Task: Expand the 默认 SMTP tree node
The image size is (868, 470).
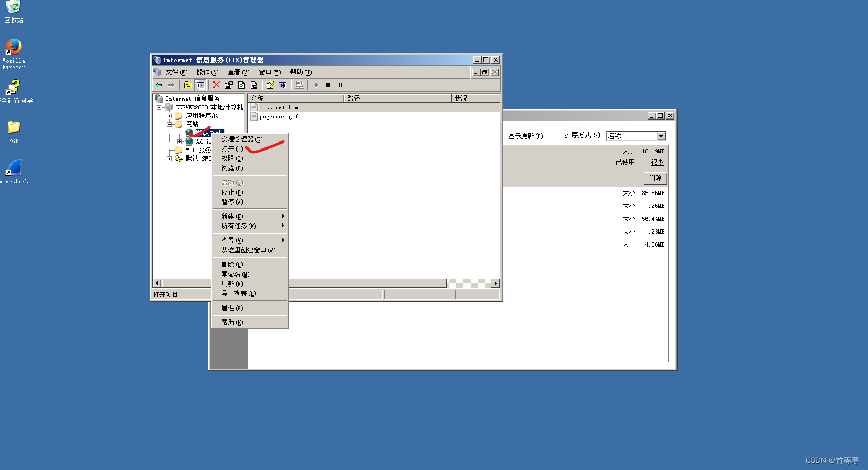Action: tap(169, 159)
